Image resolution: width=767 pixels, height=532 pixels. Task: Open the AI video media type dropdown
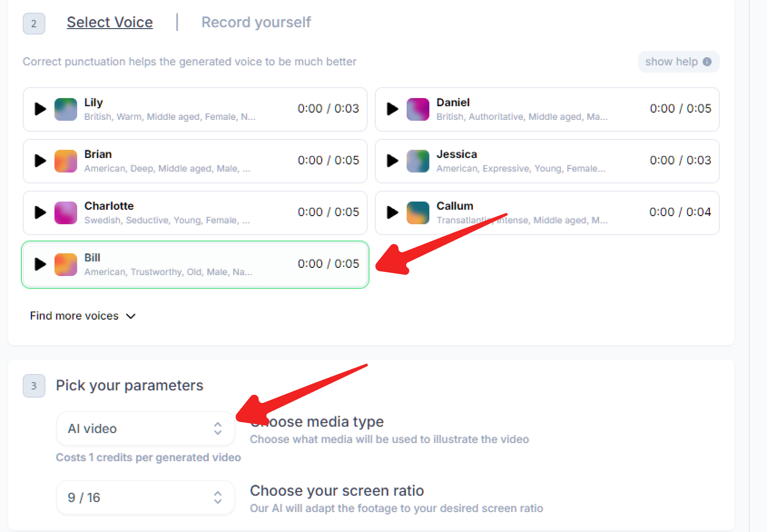[x=145, y=429]
